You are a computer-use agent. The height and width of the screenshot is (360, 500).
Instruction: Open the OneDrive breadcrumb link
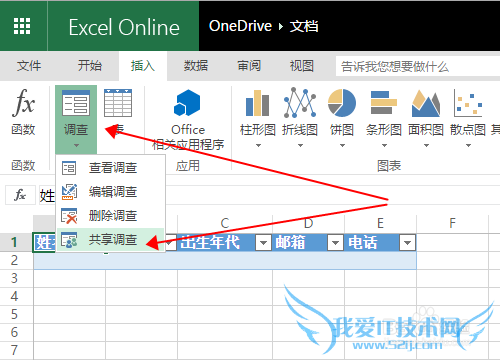[240, 26]
